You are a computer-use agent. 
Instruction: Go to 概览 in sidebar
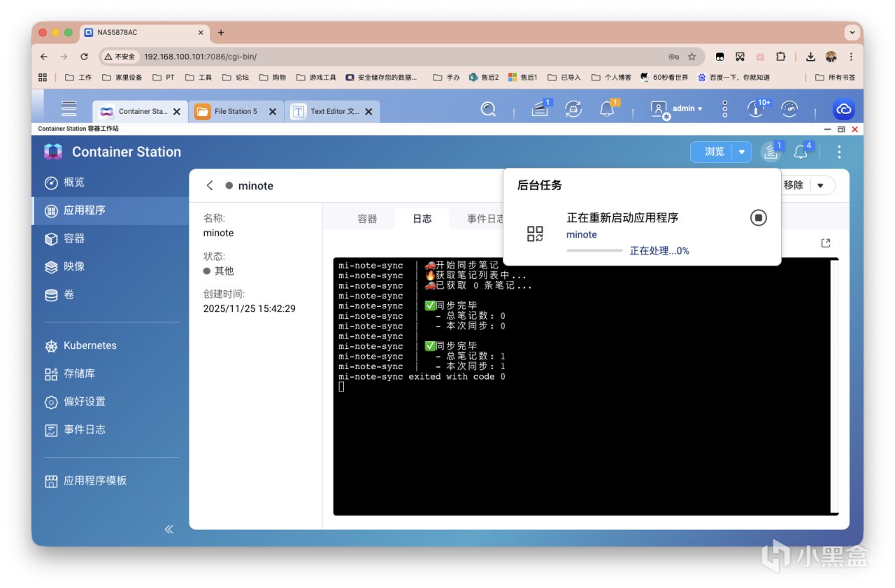[x=110, y=182]
